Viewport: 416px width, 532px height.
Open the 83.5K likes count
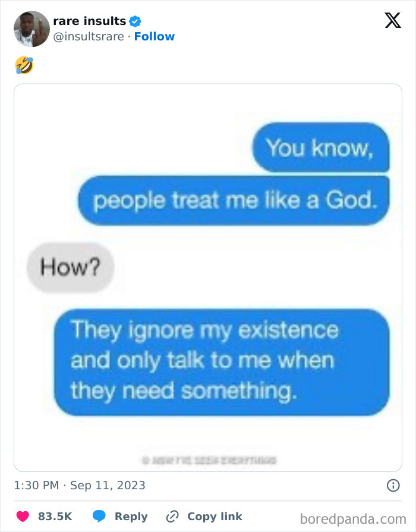click(x=55, y=516)
